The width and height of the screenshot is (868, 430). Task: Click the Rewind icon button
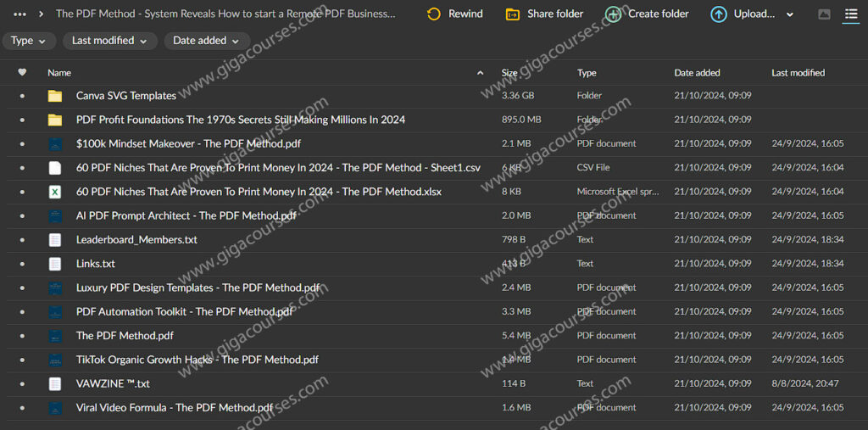tap(434, 14)
